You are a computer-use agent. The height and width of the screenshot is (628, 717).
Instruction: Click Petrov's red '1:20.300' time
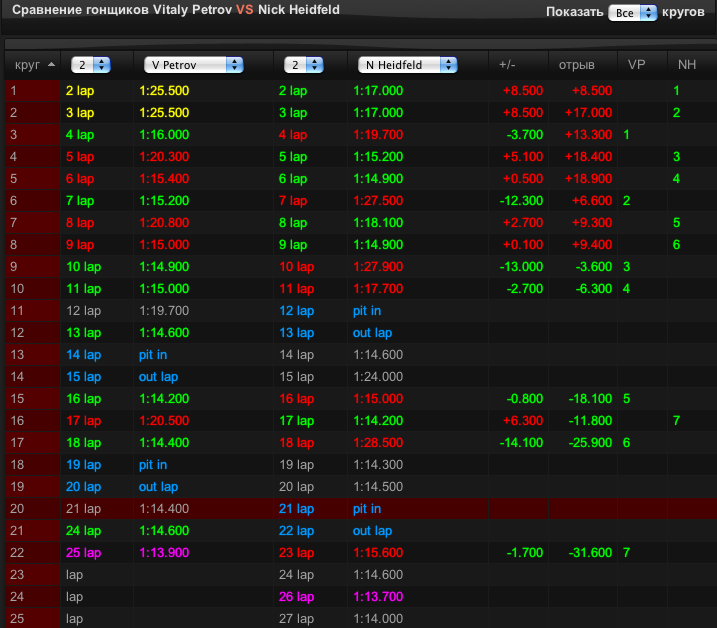pos(164,156)
